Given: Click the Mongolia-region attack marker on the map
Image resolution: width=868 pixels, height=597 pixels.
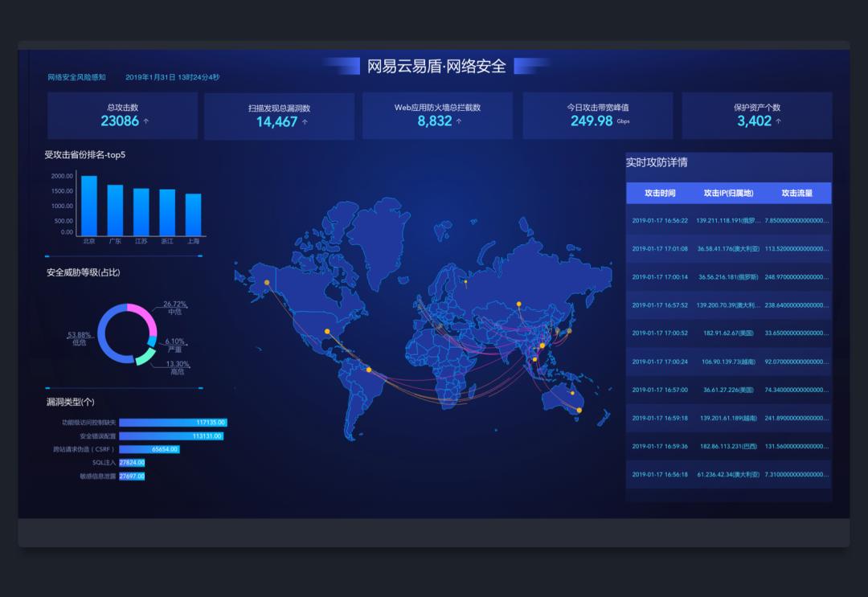Looking at the screenshot, I should [518, 305].
